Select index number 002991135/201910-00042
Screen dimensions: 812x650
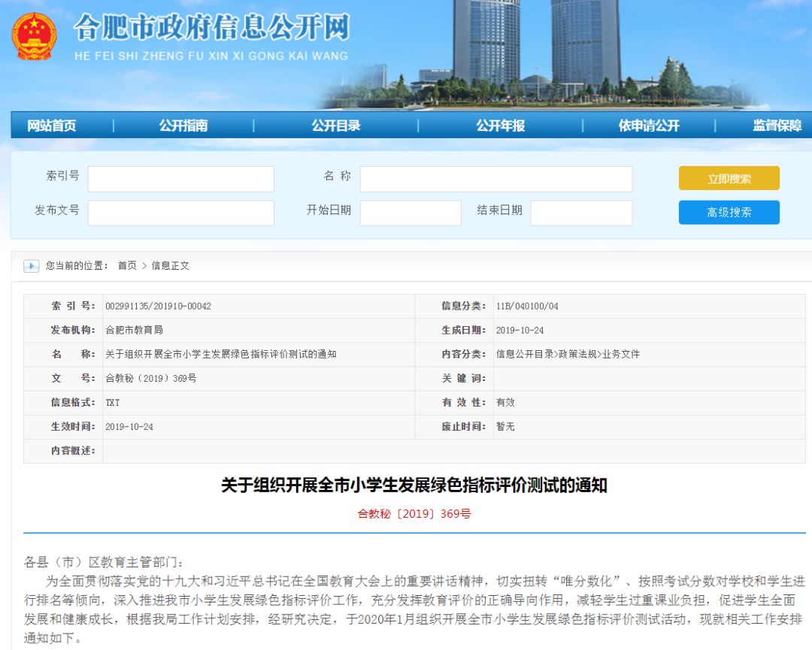tap(159, 307)
